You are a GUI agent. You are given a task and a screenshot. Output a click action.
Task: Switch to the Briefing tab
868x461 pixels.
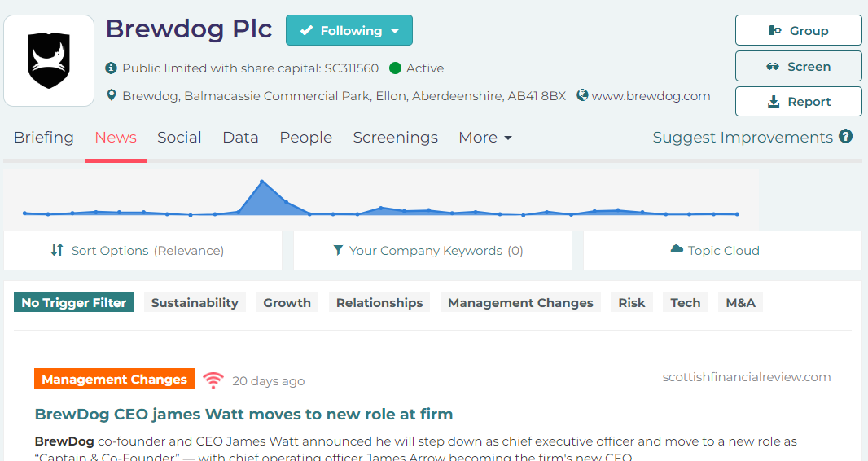point(44,138)
